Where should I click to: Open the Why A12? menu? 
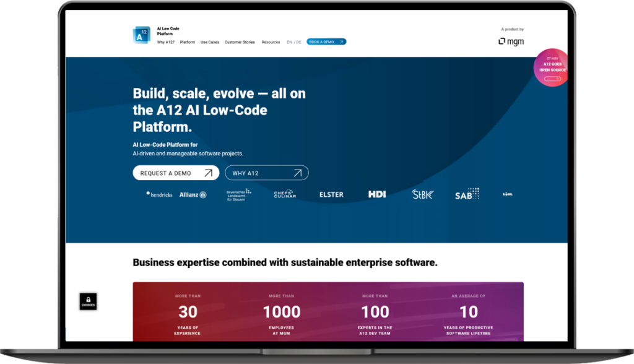tap(166, 42)
